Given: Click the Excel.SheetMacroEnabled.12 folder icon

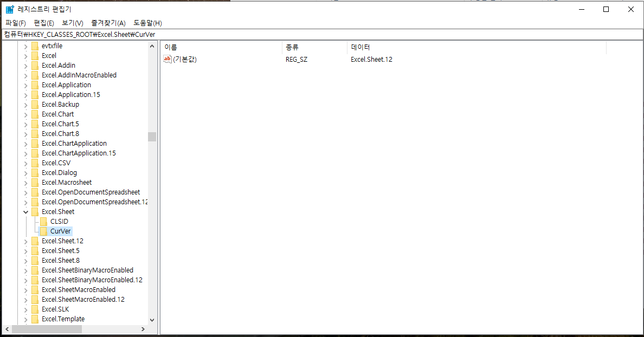Looking at the screenshot, I should [x=35, y=300].
